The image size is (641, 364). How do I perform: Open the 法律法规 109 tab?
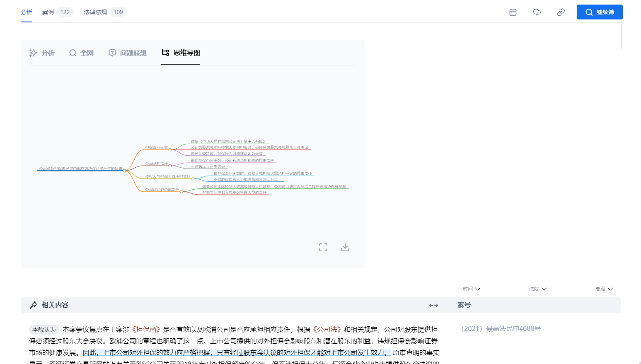tap(105, 12)
